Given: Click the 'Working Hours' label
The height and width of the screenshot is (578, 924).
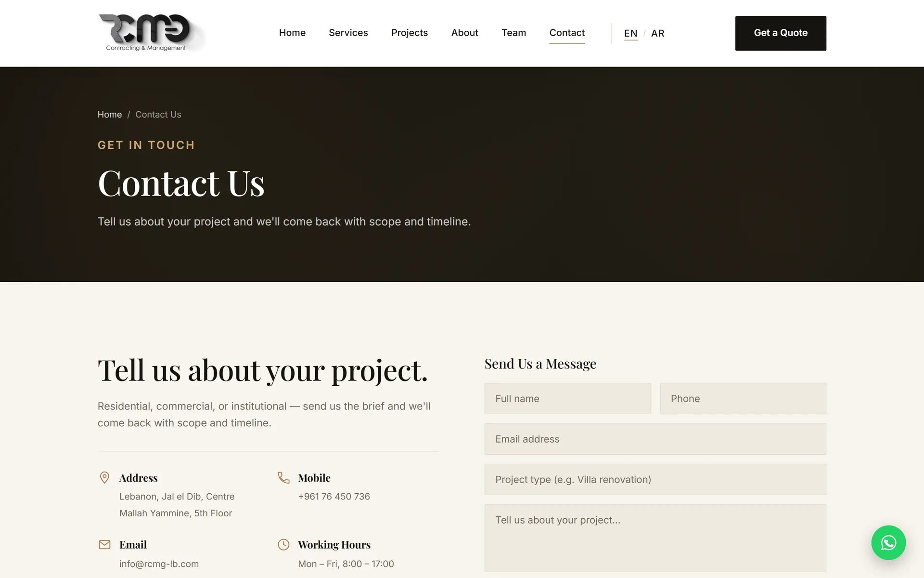Looking at the screenshot, I should point(334,544).
